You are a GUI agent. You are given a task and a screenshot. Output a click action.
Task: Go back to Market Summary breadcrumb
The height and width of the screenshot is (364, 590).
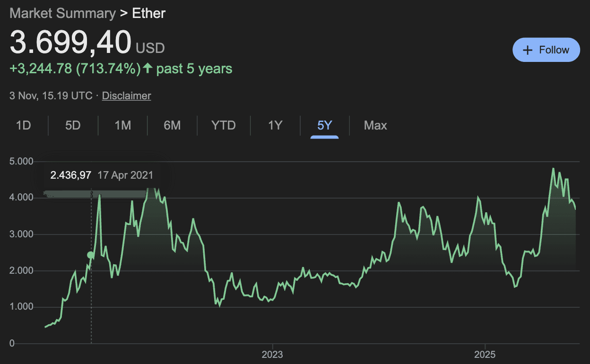tap(62, 13)
